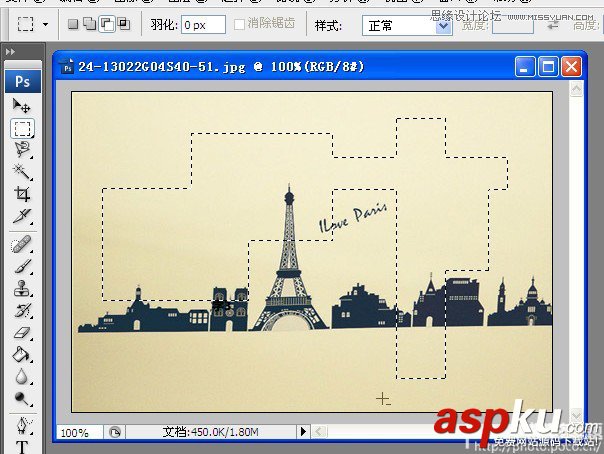Select the Crop tool

pos(22,194)
